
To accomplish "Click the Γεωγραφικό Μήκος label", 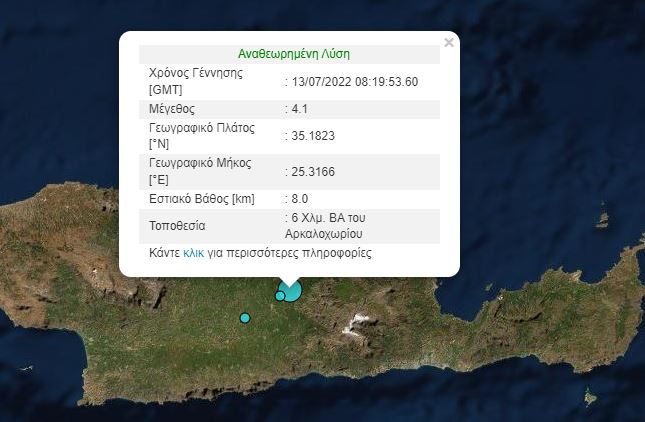I will [199, 171].
